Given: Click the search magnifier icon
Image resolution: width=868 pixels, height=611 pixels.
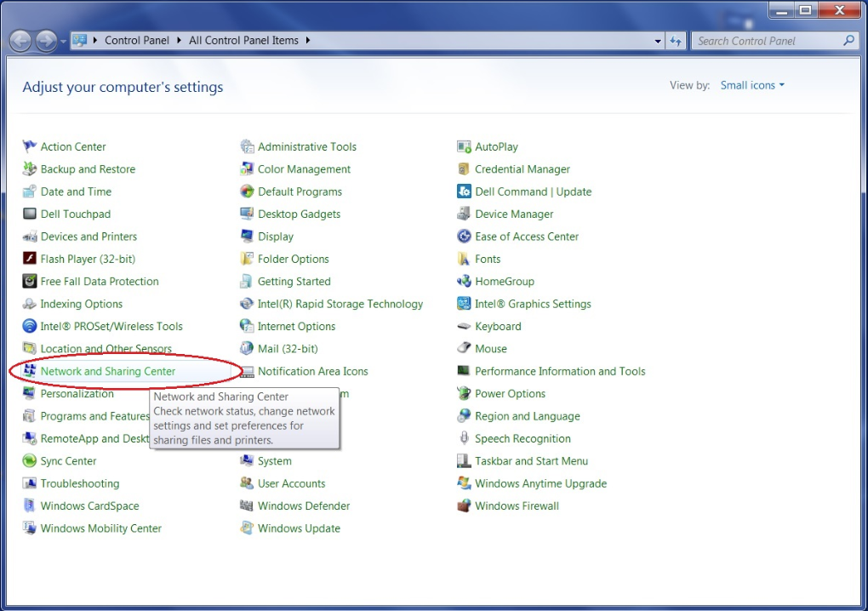Looking at the screenshot, I should 848,40.
